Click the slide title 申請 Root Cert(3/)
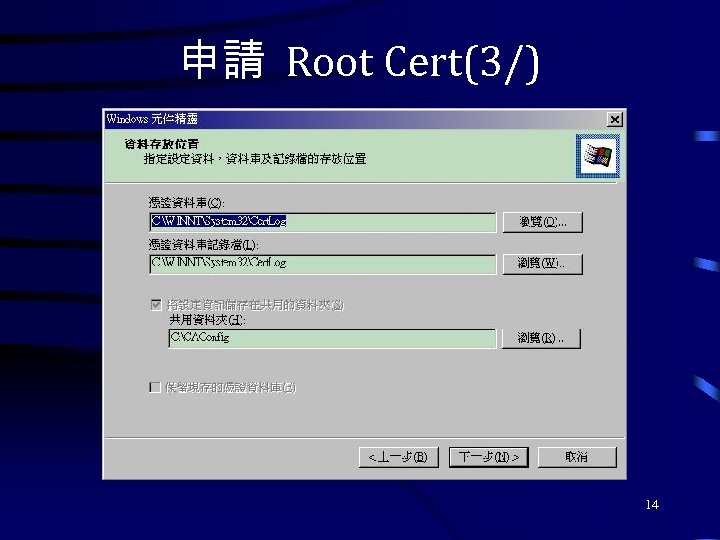 (x=360, y=62)
